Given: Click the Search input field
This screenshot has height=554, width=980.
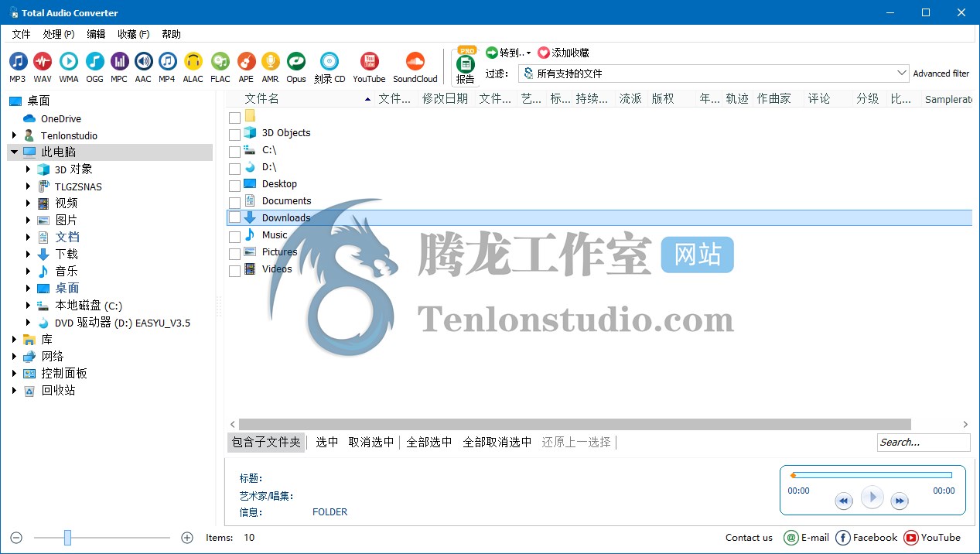Looking at the screenshot, I should point(924,442).
